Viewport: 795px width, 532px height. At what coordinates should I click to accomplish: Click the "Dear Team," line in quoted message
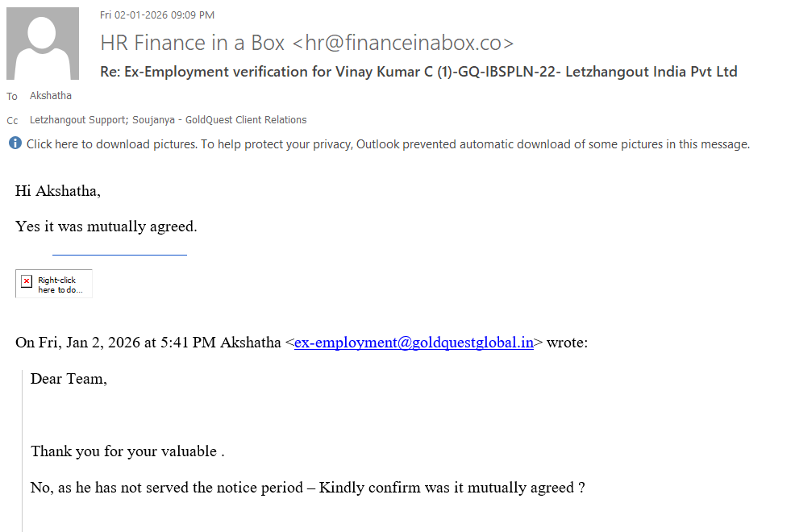pos(69,379)
